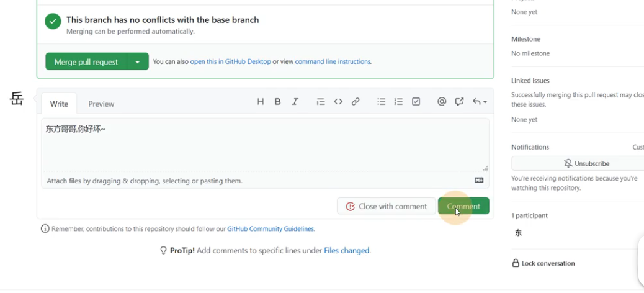
Task: Click the info icon beside Remember
Action: [x=45, y=229]
